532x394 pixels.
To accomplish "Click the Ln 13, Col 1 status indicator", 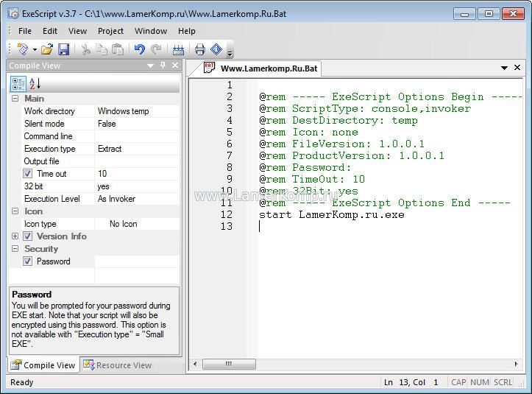I will 411,382.
